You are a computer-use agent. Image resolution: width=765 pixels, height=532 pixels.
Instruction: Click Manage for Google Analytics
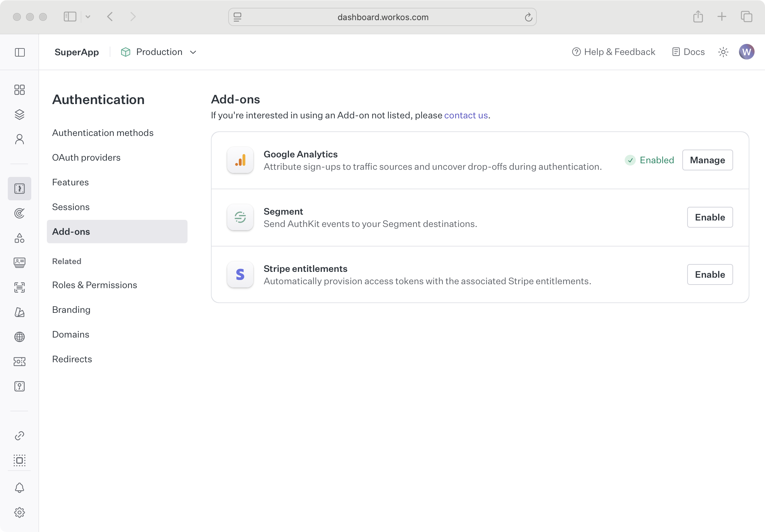click(707, 160)
